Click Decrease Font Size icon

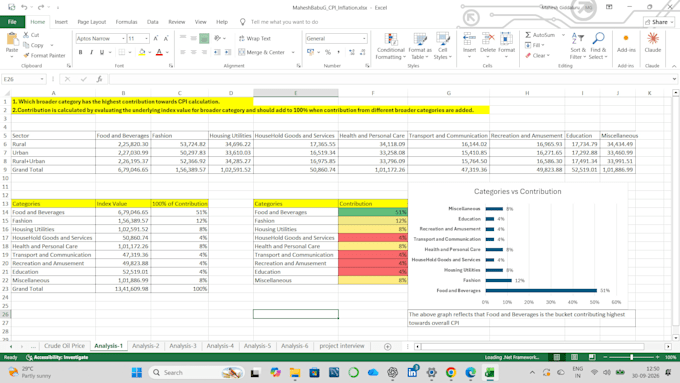pos(166,39)
